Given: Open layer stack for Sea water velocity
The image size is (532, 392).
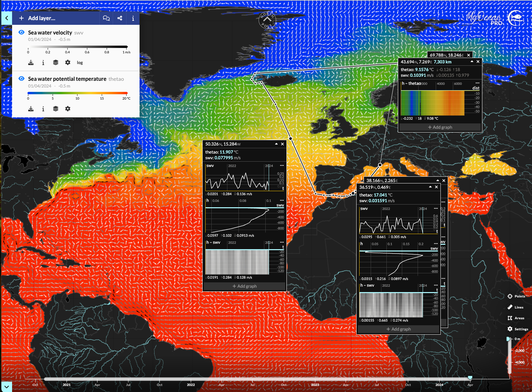Looking at the screenshot, I should point(56,62).
